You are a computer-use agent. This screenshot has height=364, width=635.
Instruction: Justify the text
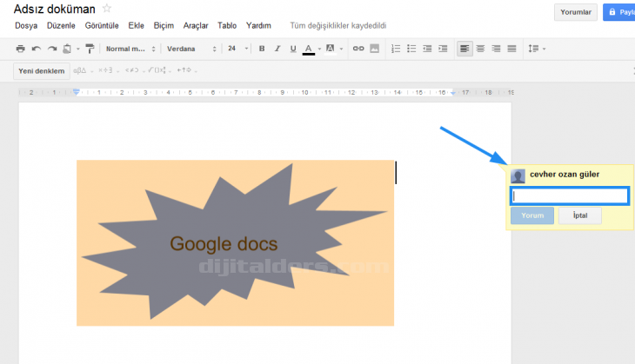click(511, 49)
